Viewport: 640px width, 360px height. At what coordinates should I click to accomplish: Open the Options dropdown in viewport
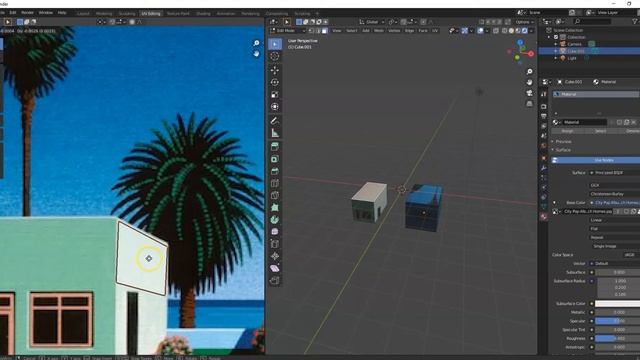(524, 22)
